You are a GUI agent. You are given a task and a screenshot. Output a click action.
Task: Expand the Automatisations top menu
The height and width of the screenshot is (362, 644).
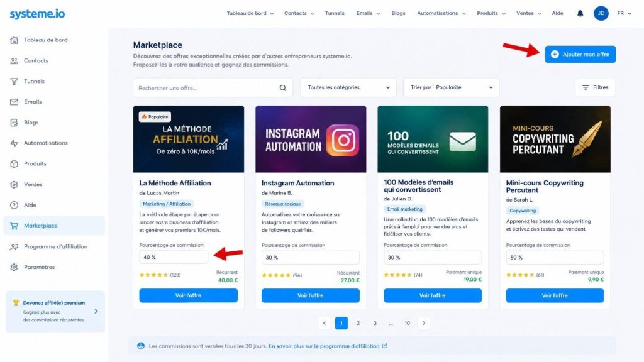pos(441,14)
